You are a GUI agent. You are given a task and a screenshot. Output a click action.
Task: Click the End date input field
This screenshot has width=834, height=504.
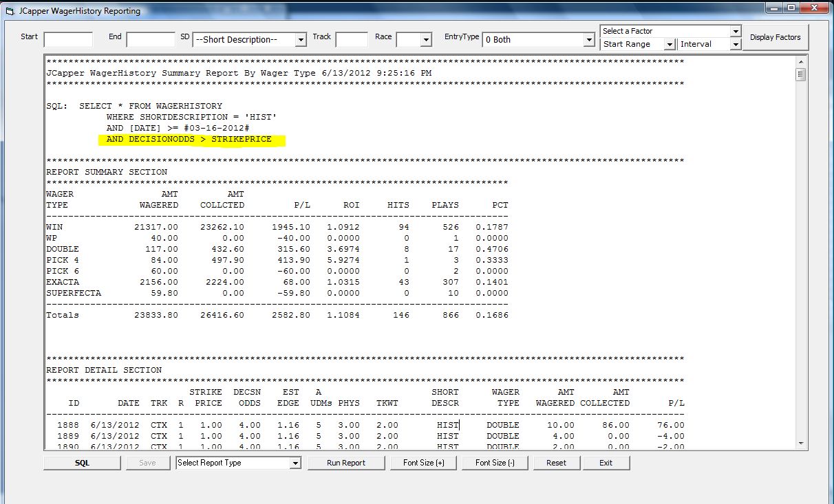click(150, 40)
